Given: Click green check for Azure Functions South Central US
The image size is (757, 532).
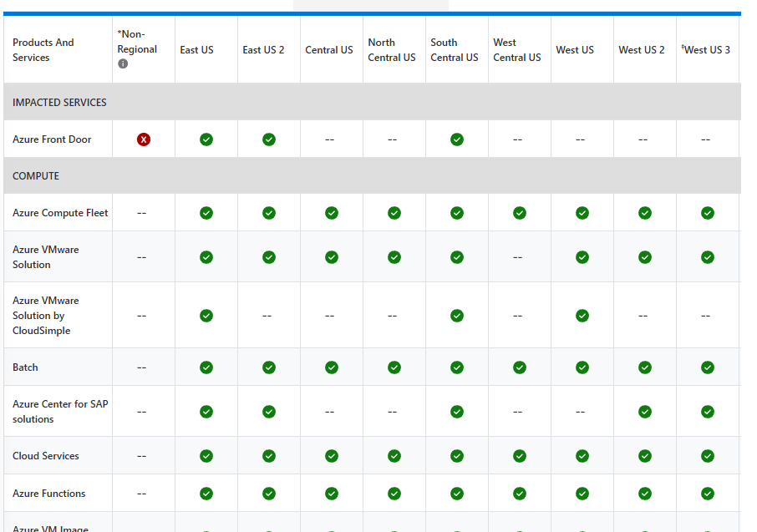Looking at the screenshot, I should [456, 493].
